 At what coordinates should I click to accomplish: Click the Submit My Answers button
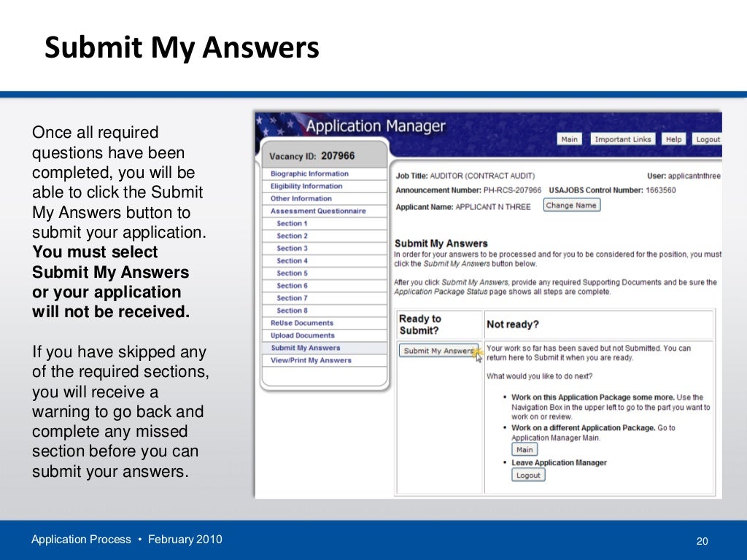438,351
